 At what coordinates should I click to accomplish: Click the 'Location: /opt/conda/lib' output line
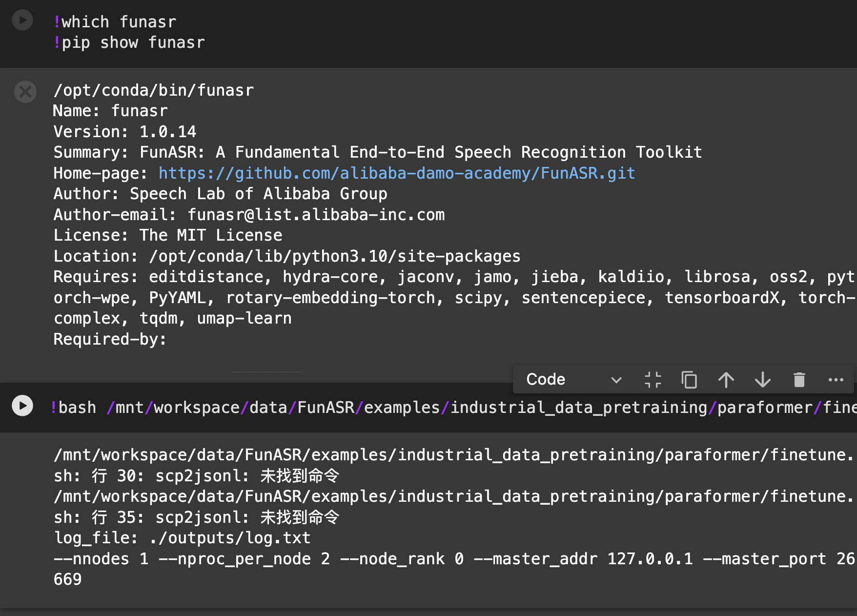(x=287, y=256)
